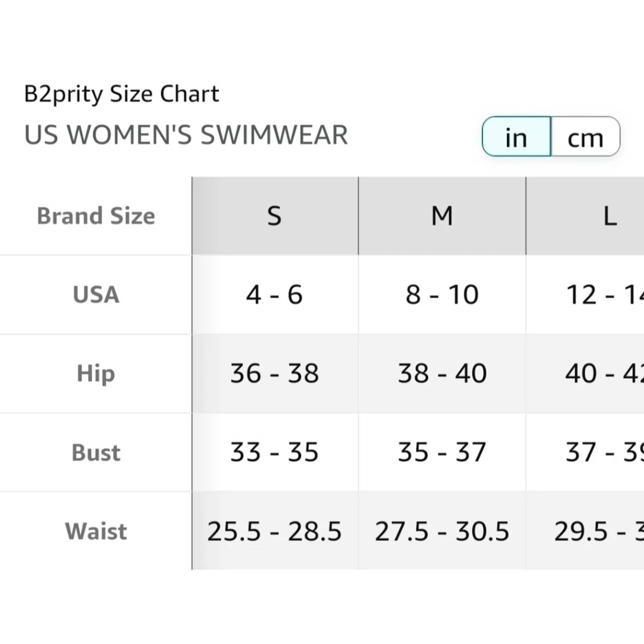The width and height of the screenshot is (644, 644).
Task: Select the Hip 36 - 38 cell
Action: click(x=275, y=373)
